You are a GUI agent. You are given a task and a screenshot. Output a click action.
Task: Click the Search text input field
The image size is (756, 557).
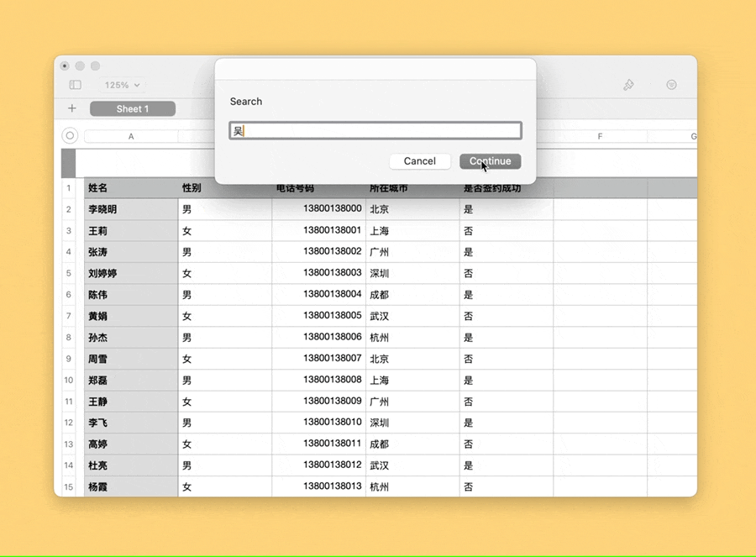pyautogui.click(x=375, y=130)
